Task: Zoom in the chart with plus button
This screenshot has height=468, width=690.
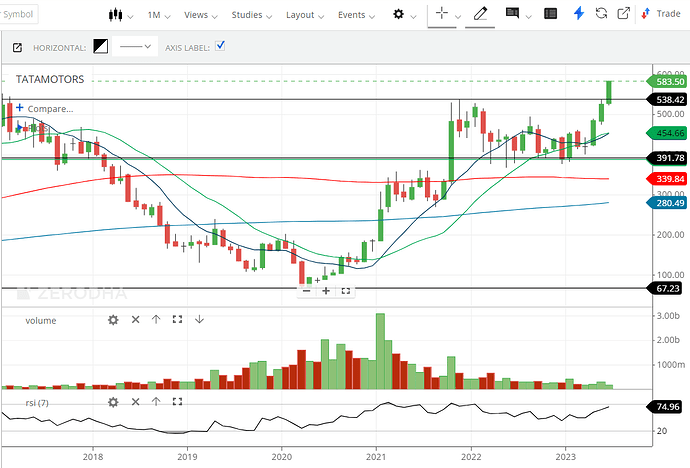Action: click(326, 291)
